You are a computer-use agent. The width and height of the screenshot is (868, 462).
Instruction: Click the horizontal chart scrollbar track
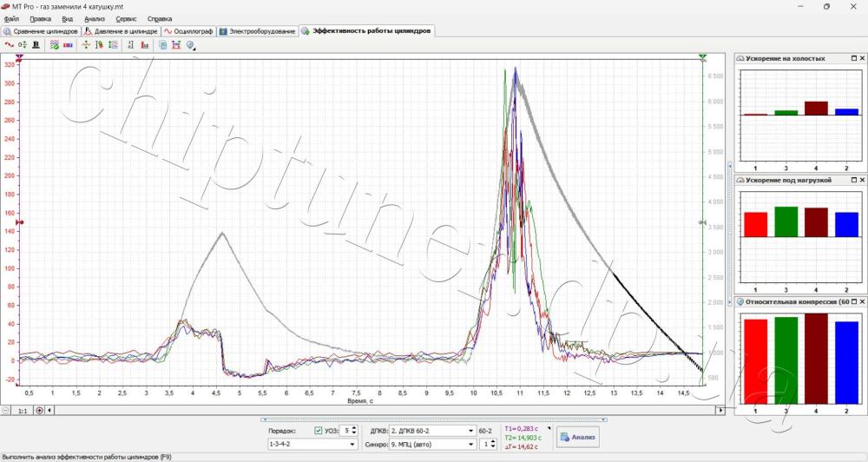tap(385, 411)
